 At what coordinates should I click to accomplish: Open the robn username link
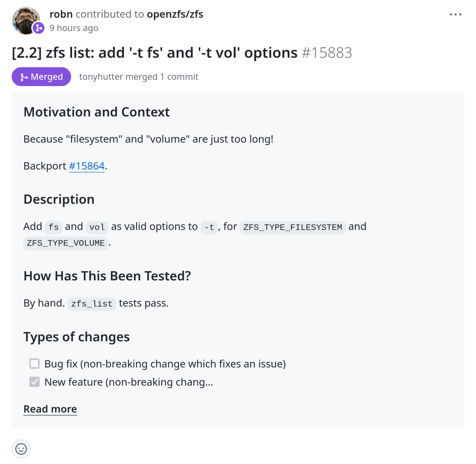(x=61, y=14)
